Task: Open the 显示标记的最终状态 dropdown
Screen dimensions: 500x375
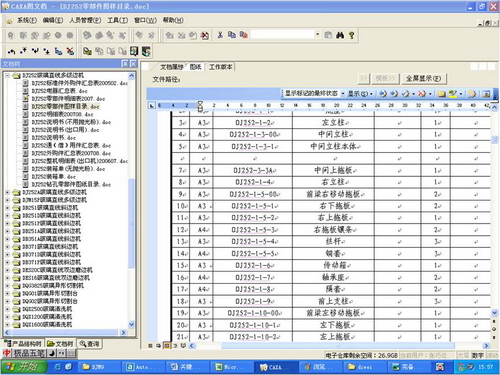Action: 343,94
